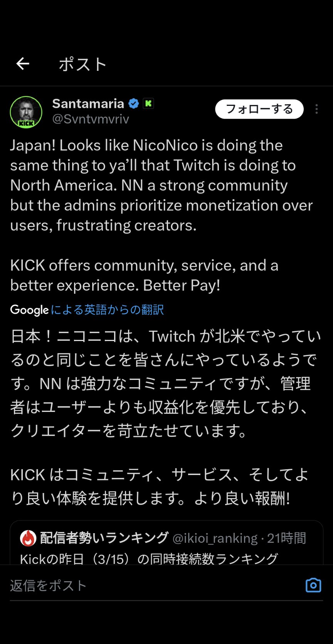Image resolution: width=333 pixels, height=644 pixels.
Task: Tap the flame avatar of the quoted post
Action: pyautogui.click(x=28, y=538)
